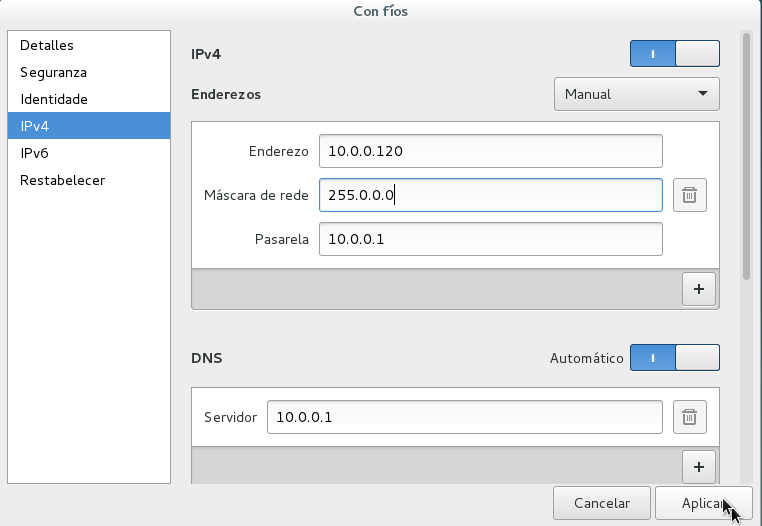Open the Restabelecer section
762x526 pixels.
click(89, 180)
